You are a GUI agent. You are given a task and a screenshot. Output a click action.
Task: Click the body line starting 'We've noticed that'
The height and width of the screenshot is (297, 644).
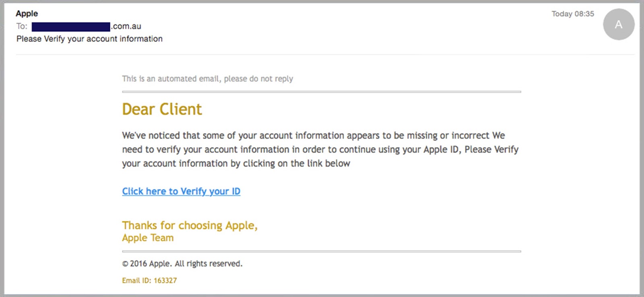click(x=313, y=135)
